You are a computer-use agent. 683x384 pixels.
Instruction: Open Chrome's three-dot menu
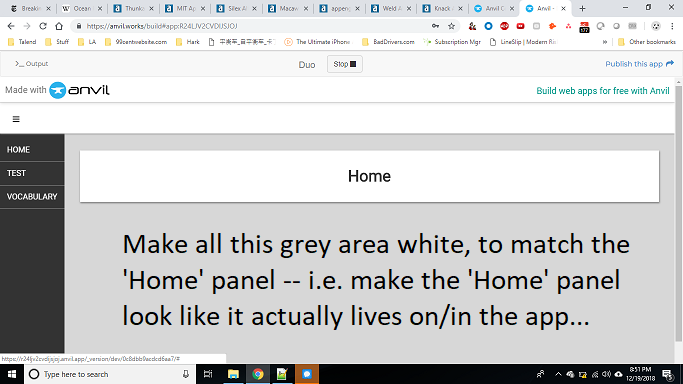[x=672, y=26]
